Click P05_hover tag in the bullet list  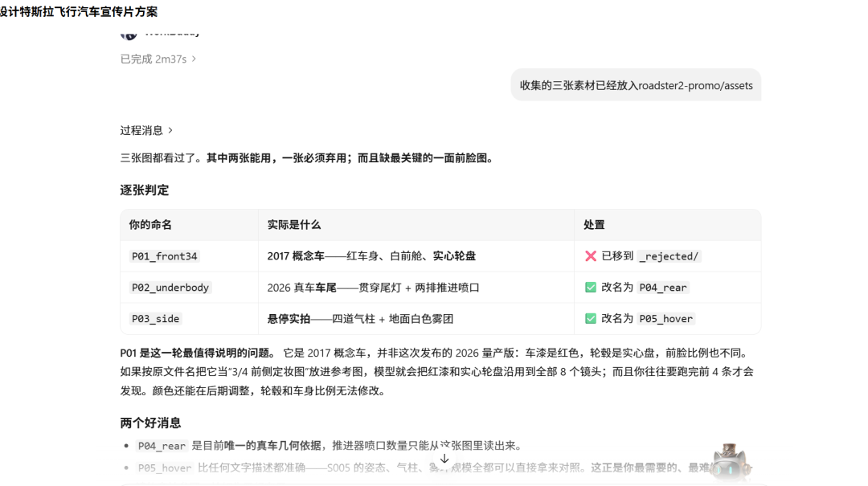pos(165,468)
